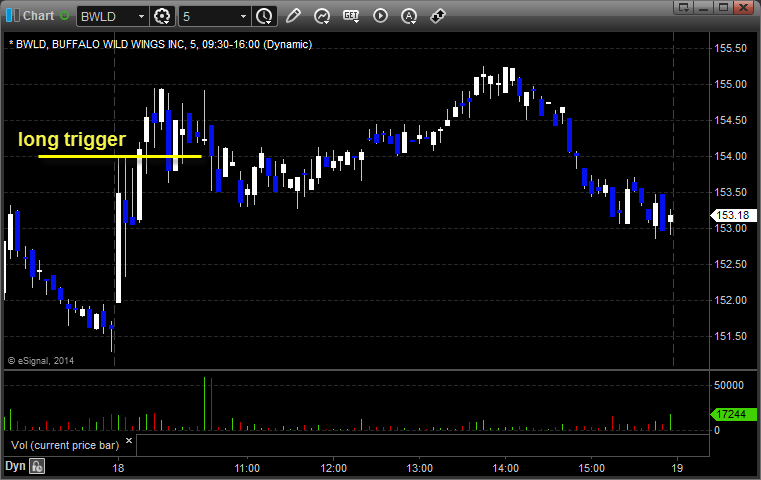
Task: Click the 15:00 time axis label
Action: pos(591,468)
